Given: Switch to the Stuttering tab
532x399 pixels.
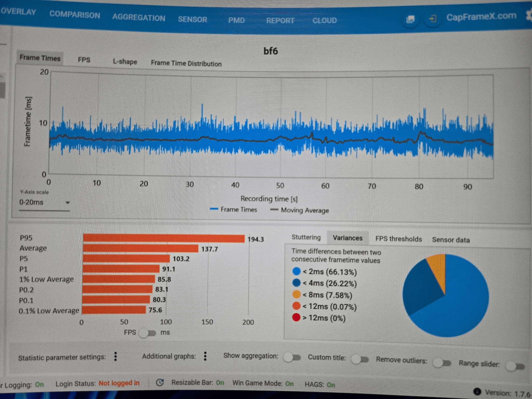Looking at the screenshot, I should point(306,237).
